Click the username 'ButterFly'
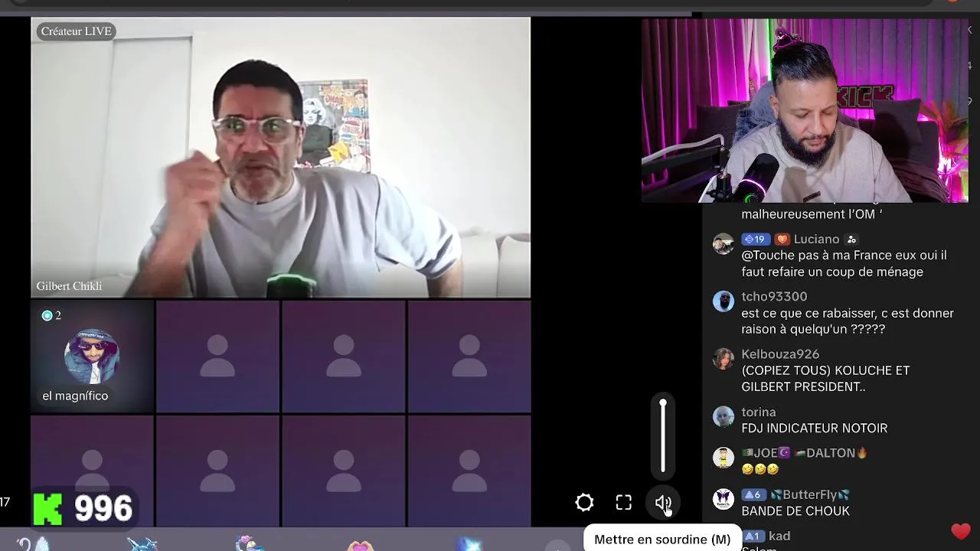 tap(810, 494)
